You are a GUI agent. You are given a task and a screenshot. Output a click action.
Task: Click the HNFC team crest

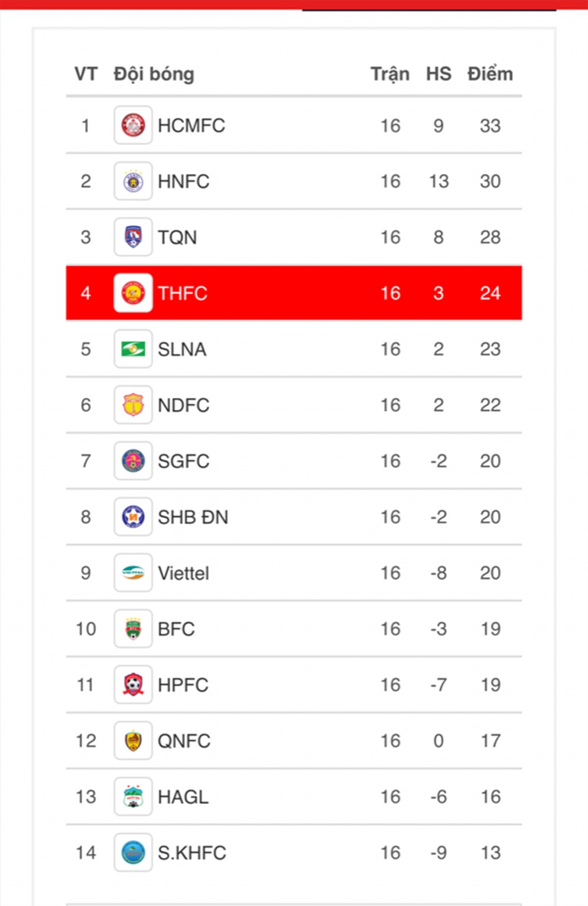click(133, 181)
